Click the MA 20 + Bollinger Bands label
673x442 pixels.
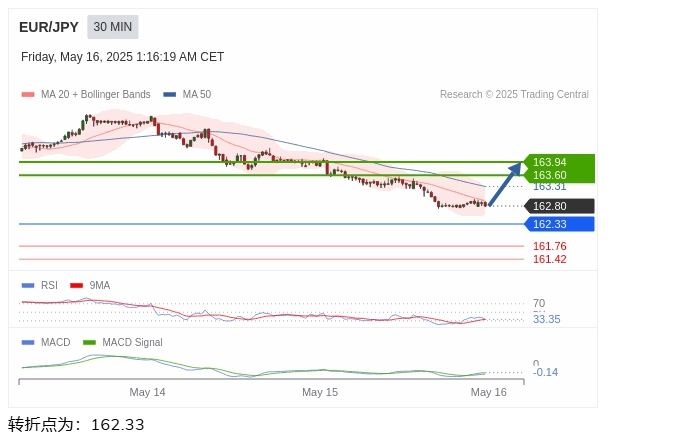(96, 94)
